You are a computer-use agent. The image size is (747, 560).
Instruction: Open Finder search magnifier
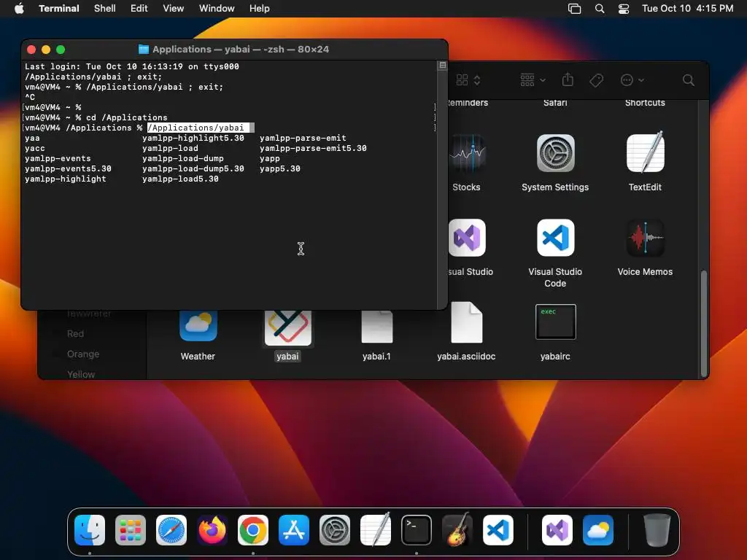tap(688, 80)
